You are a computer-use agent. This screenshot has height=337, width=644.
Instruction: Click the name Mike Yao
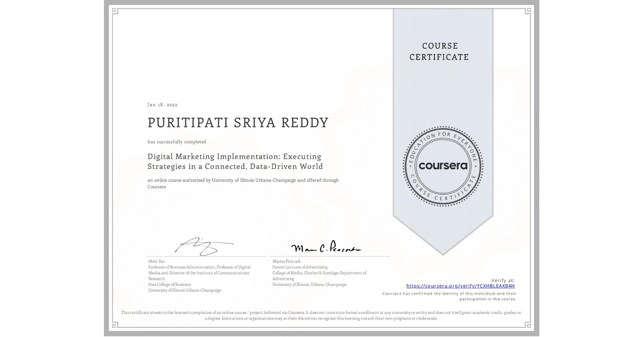[156, 261]
